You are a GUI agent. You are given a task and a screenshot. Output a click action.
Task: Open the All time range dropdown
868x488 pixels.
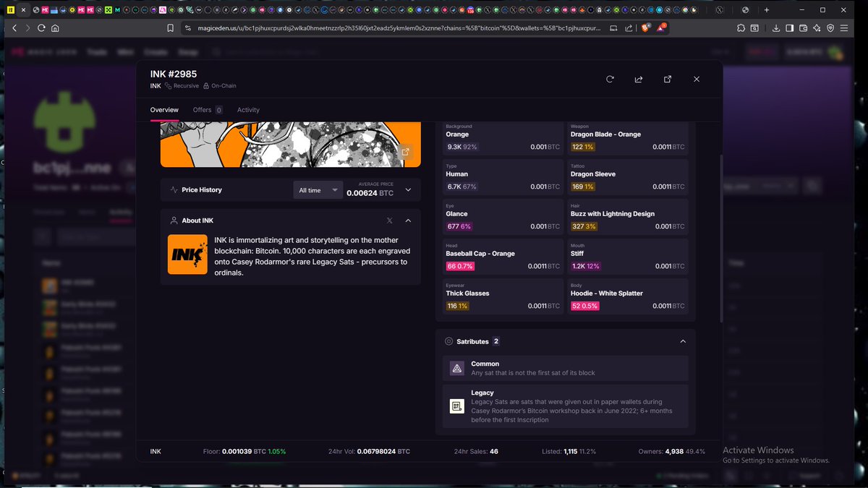coord(318,190)
